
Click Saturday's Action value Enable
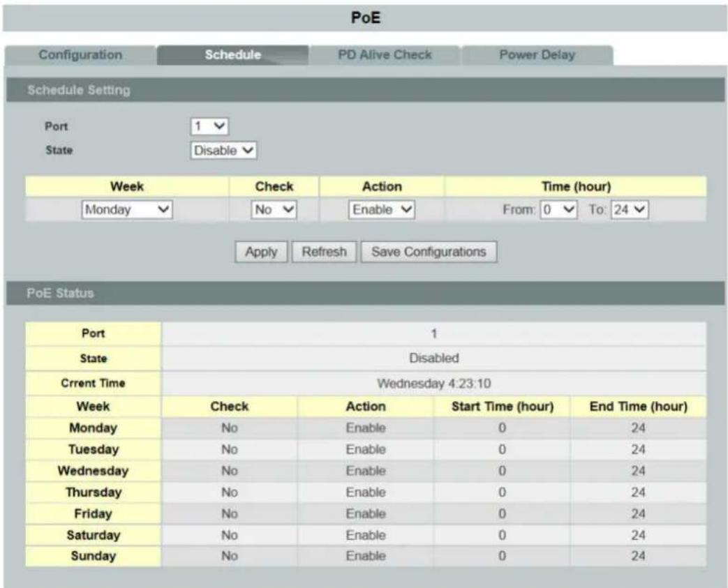click(x=366, y=535)
